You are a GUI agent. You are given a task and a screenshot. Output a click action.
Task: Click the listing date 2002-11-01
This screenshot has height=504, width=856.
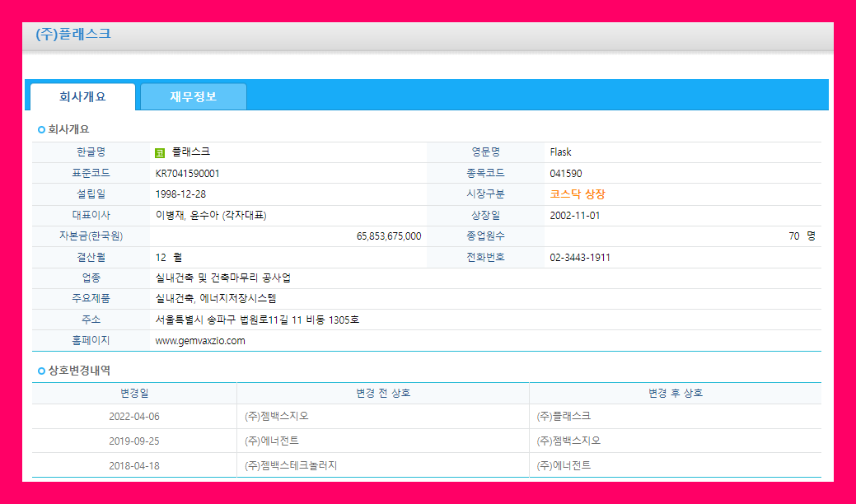[x=575, y=216]
